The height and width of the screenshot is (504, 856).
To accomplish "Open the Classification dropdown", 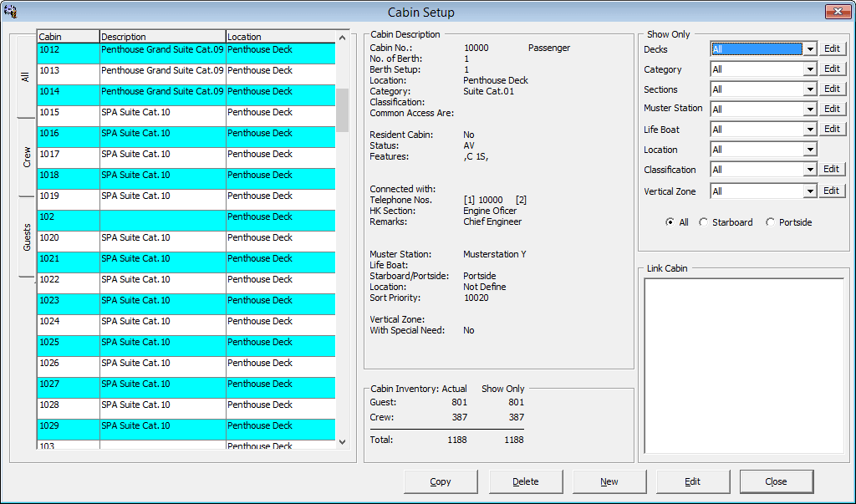I will coord(812,169).
